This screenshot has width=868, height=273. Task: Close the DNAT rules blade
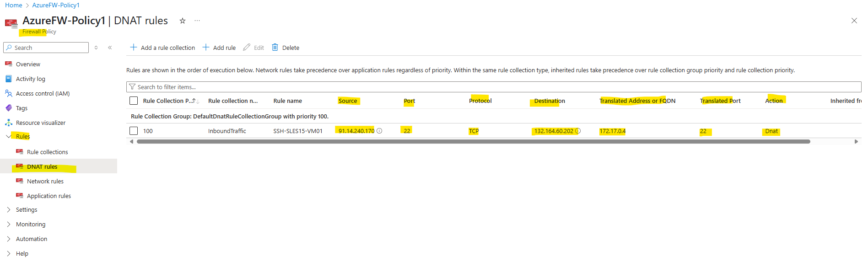coord(854,21)
